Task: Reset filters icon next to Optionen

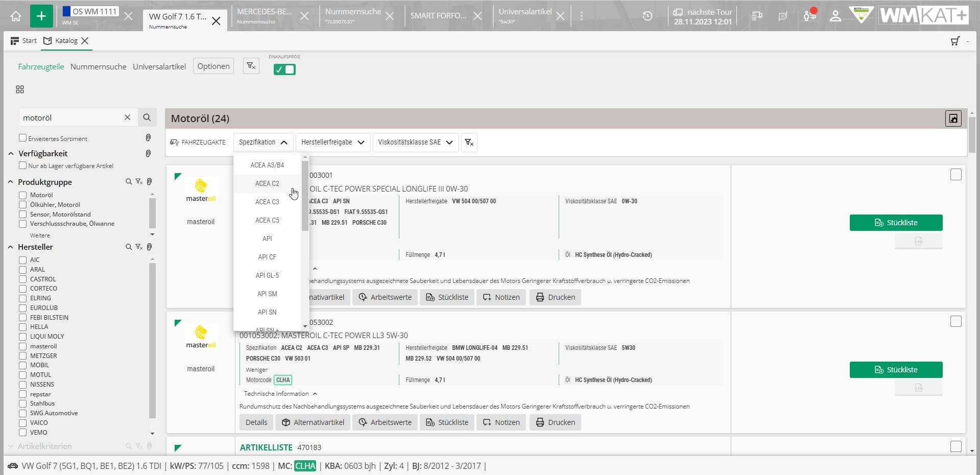Action: 251,66
